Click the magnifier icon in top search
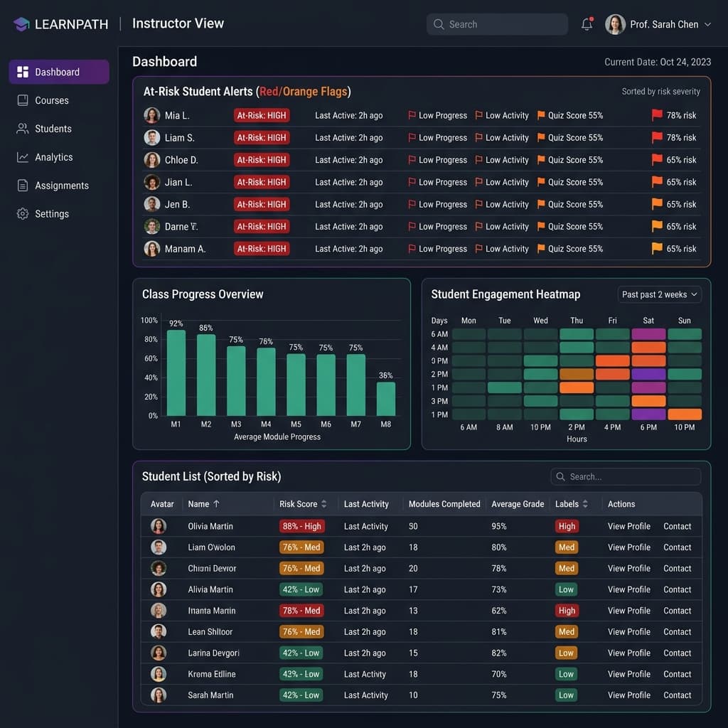Viewport: 728px width, 728px height. pyautogui.click(x=438, y=24)
